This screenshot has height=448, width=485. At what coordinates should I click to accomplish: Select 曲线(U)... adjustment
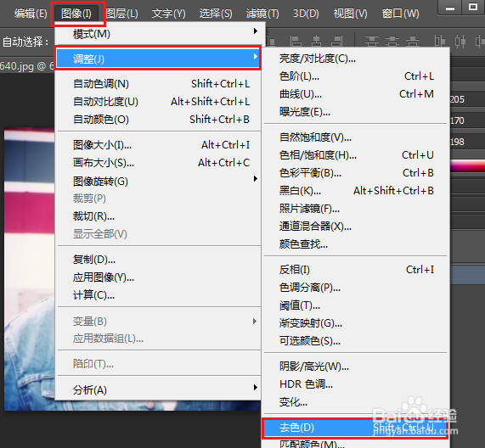tap(355, 94)
